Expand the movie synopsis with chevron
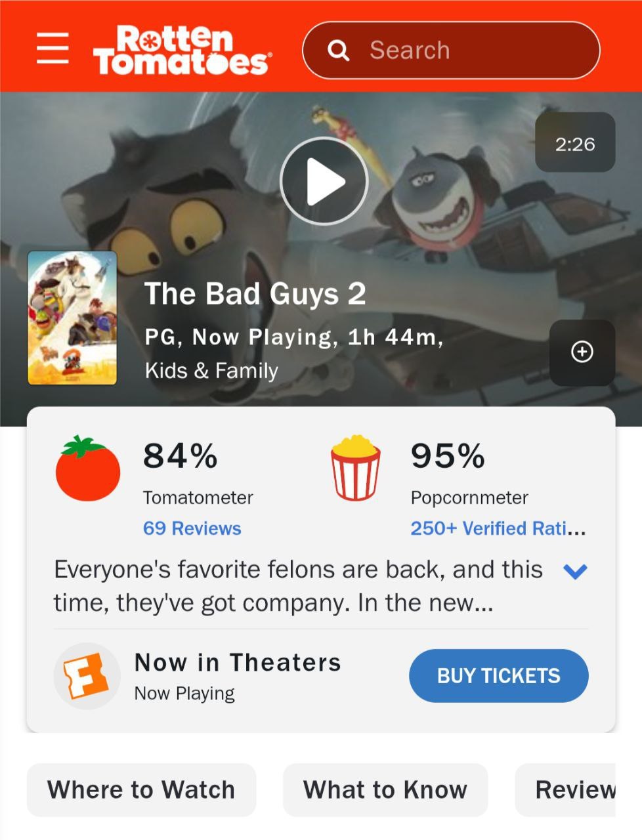This screenshot has height=840, width=642. coord(575,571)
